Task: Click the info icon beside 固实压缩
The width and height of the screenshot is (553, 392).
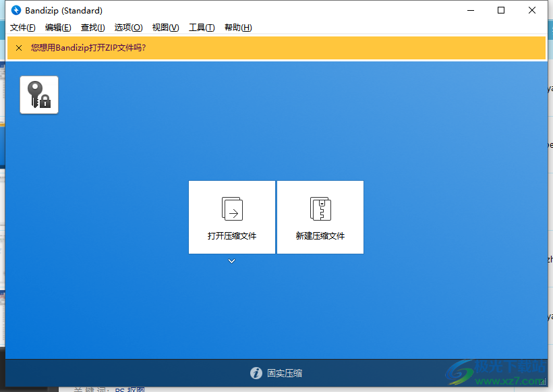Action: [x=256, y=373]
